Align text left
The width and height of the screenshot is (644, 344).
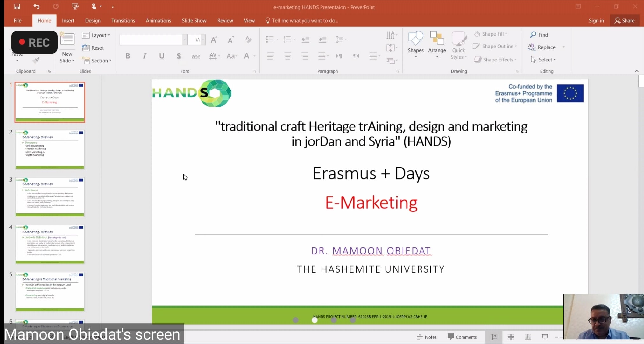coord(271,56)
